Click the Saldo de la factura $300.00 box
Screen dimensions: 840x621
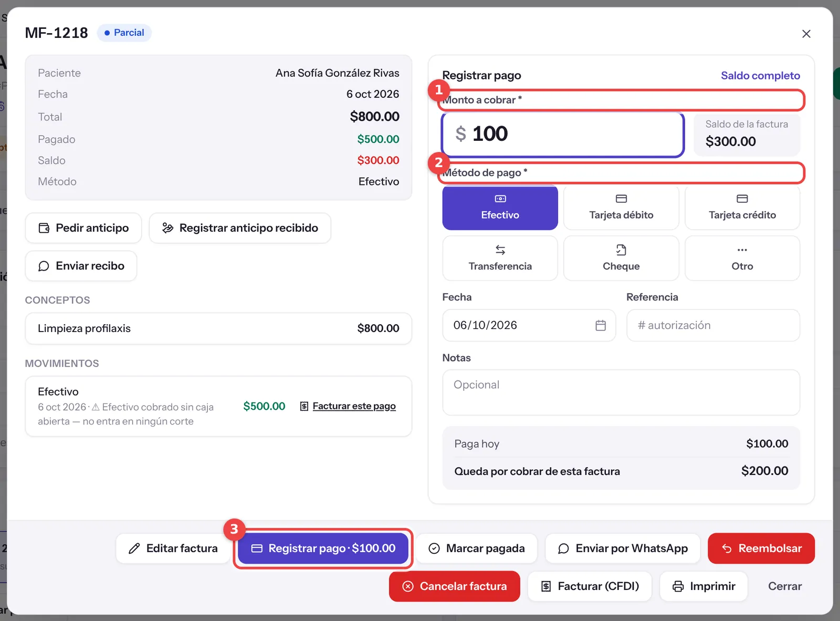tap(747, 134)
